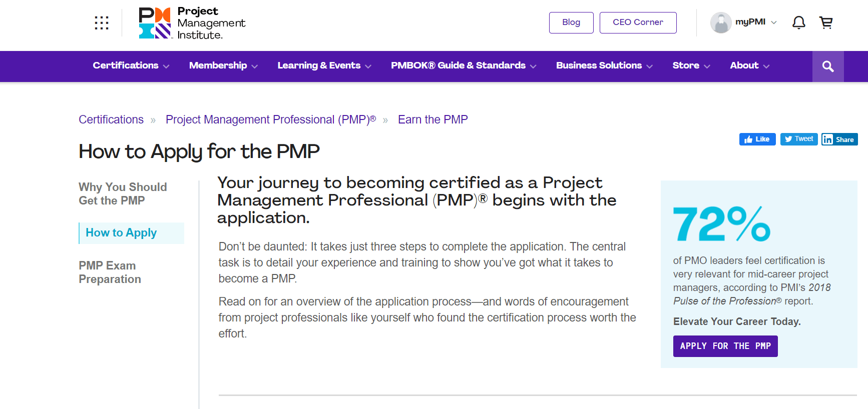Open the search magnifier in nav bar
Viewport: 868px width, 409px height.
(828, 66)
